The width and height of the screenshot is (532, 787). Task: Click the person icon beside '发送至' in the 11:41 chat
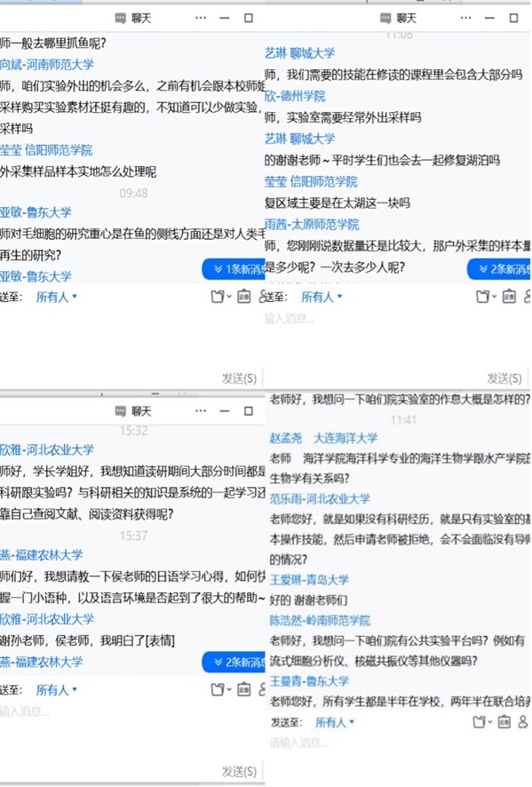click(522, 722)
